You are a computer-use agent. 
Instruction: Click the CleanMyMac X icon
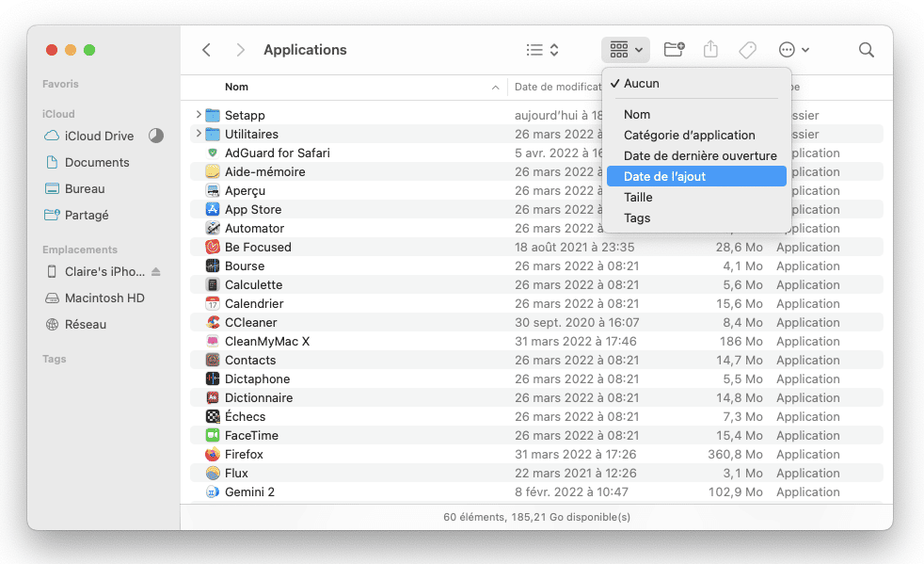213,341
